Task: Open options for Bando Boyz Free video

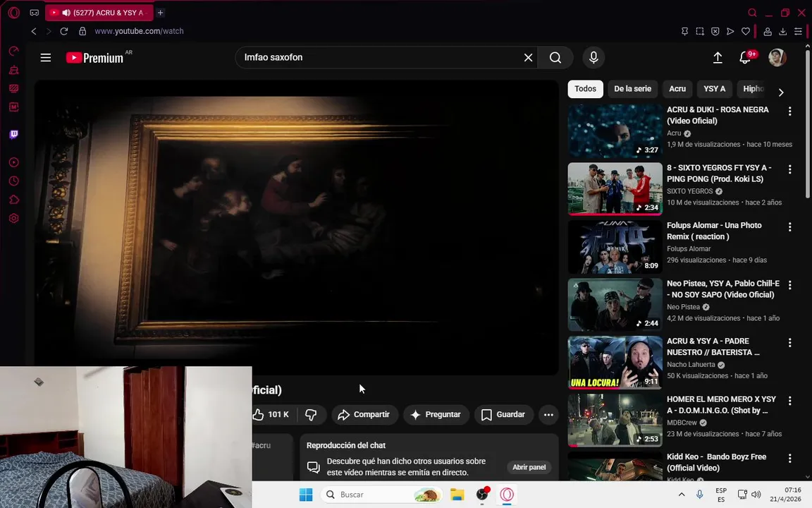Action: (789, 458)
